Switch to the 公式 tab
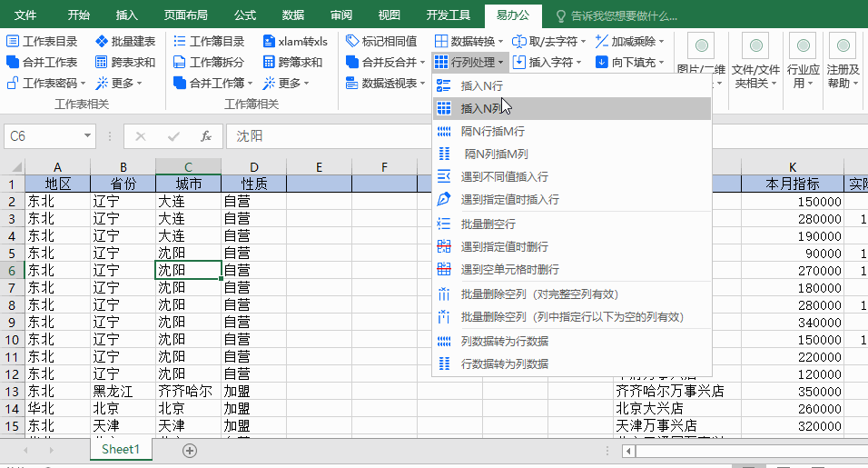The width and height of the screenshot is (868, 468). click(x=244, y=15)
